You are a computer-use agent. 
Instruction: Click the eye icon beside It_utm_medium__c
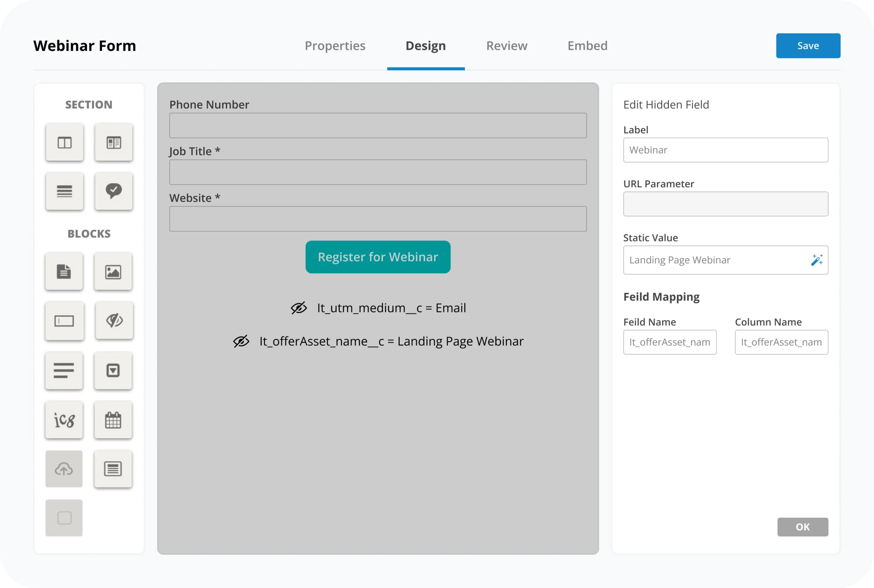[299, 308]
